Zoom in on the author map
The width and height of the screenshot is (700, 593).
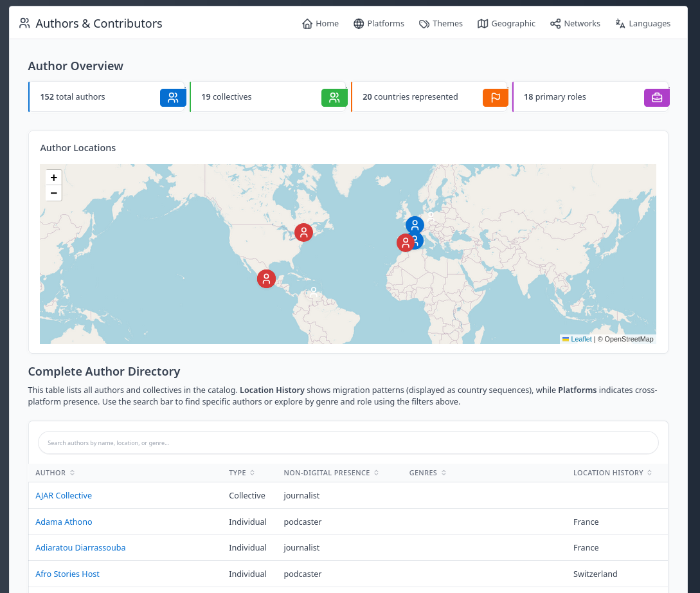54,178
